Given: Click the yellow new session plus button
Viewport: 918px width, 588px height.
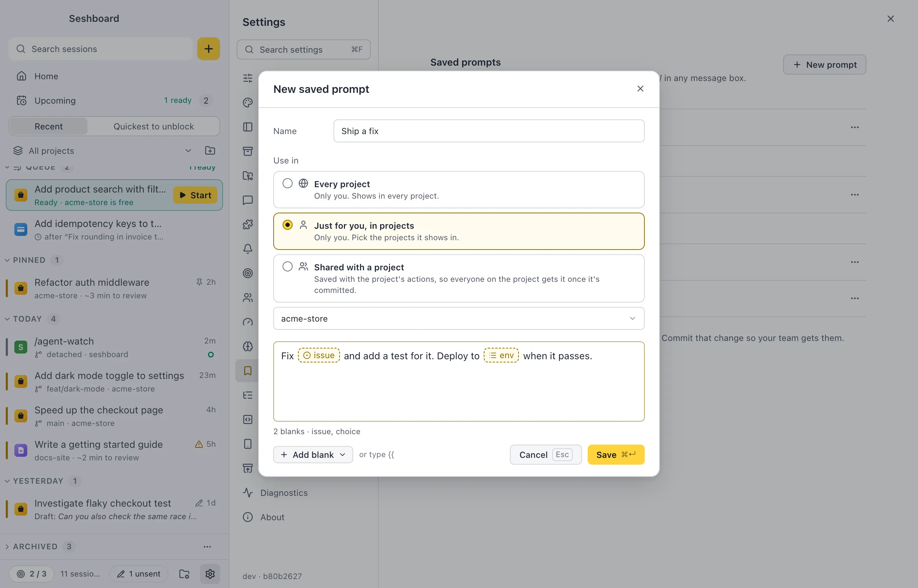Looking at the screenshot, I should click(x=208, y=49).
